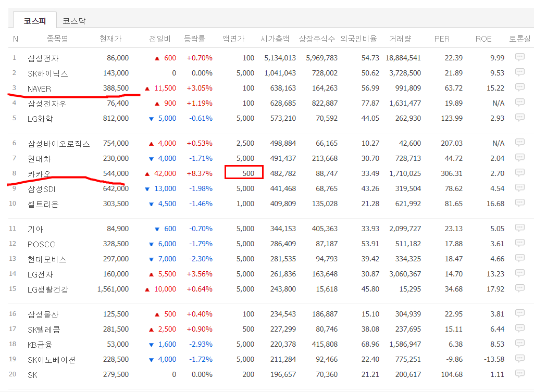Open discussion room icon for 카카오
This screenshot has width=534, height=392.
tap(520, 172)
